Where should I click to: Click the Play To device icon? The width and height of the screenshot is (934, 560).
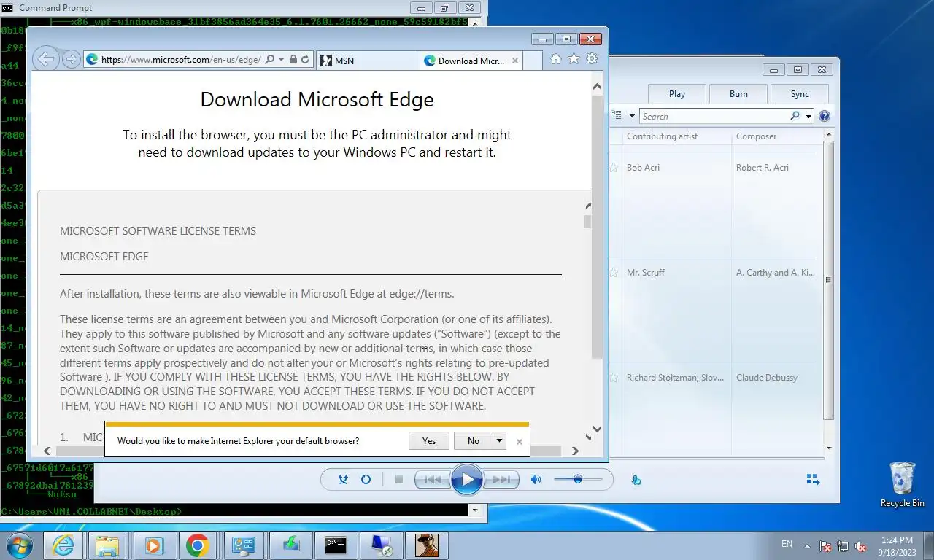[x=636, y=480]
